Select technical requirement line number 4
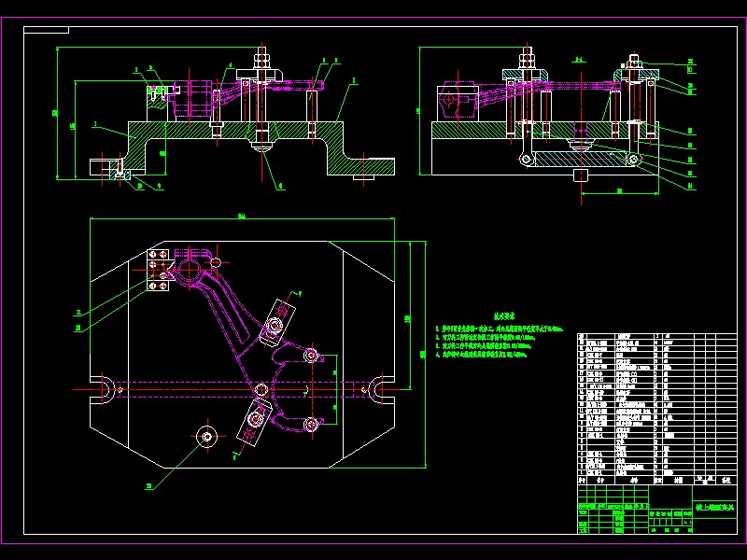The width and height of the screenshot is (747, 560). point(482,355)
